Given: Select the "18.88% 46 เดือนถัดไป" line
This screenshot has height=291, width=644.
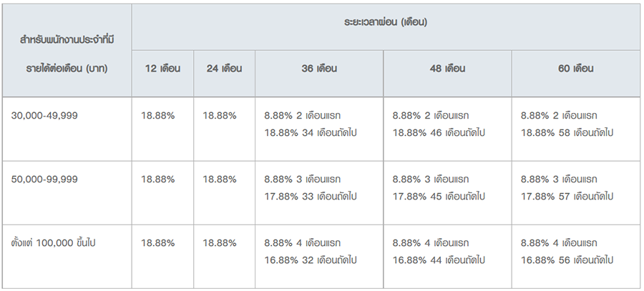Looking at the screenshot, I should pyautogui.click(x=439, y=132).
